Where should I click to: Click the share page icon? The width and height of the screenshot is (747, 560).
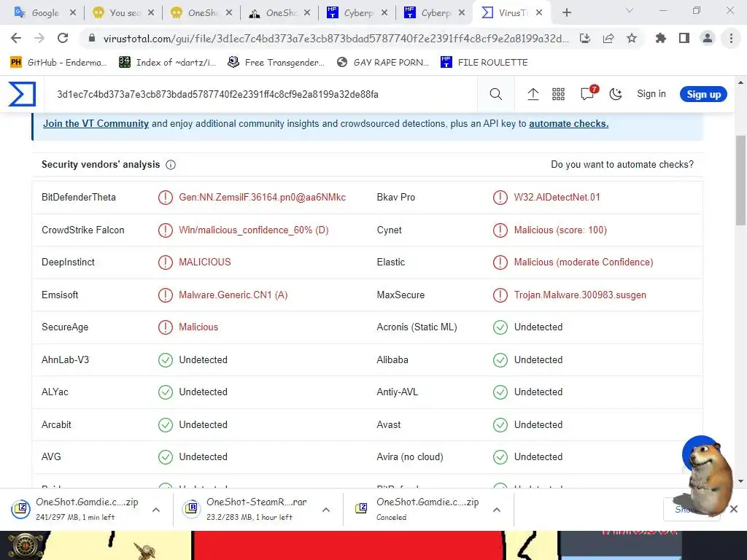pyautogui.click(x=608, y=38)
